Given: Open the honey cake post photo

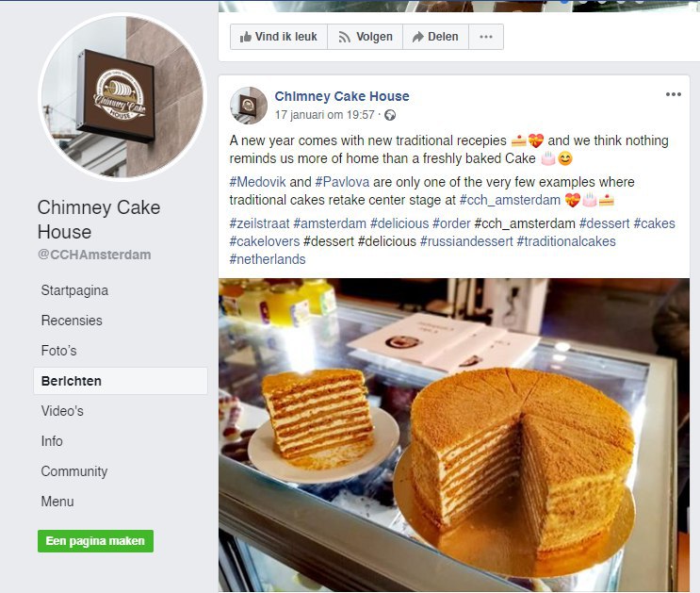Looking at the screenshot, I should coord(454,436).
